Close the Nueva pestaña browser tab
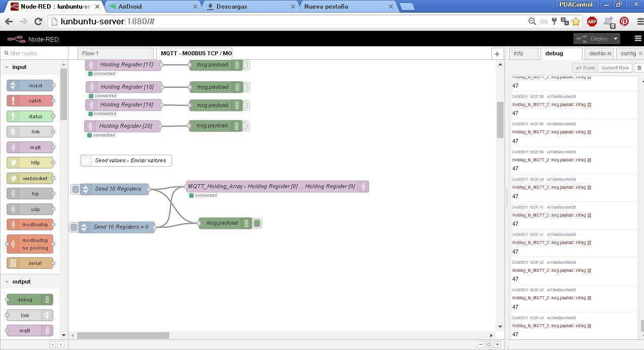Viewport: 644px width, 350px height. 390,7
